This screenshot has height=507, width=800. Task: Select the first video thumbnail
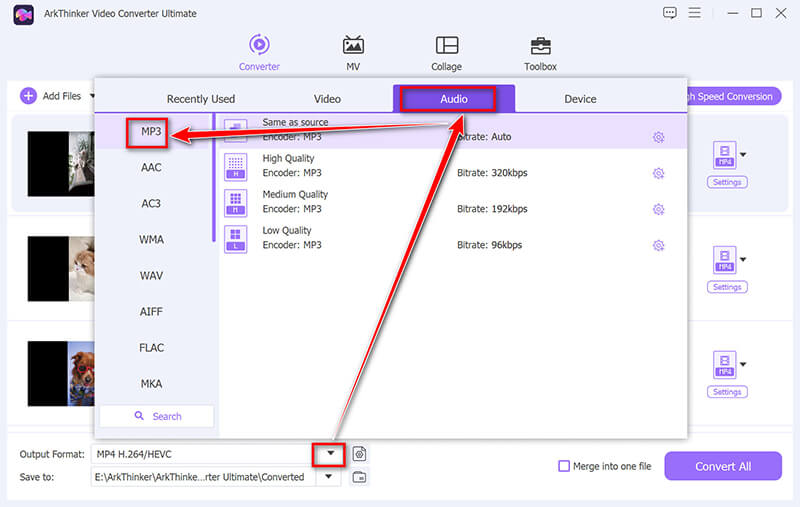click(x=61, y=164)
